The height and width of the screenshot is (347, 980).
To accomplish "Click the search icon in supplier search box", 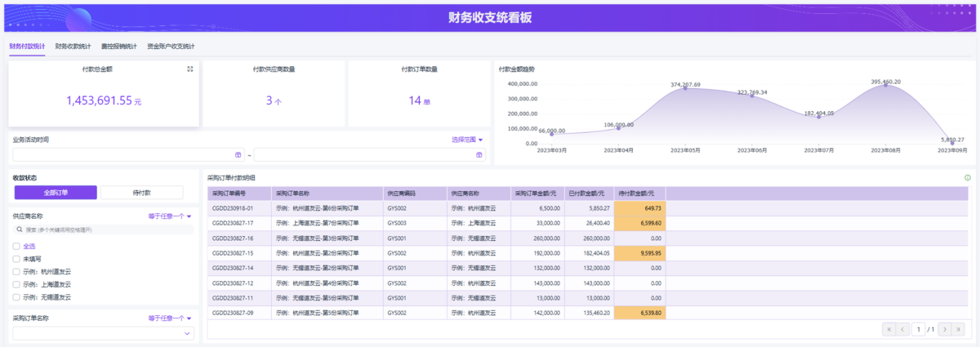I will [x=20, y=230].
